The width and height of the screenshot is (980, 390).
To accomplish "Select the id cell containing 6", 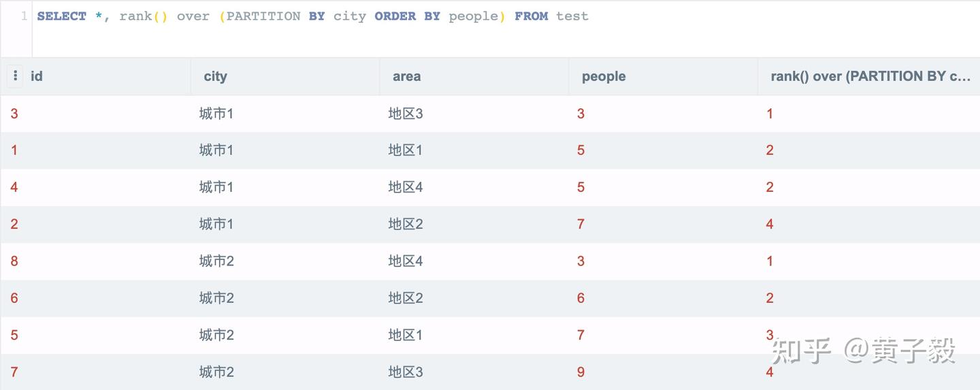I will coord(14,298).
